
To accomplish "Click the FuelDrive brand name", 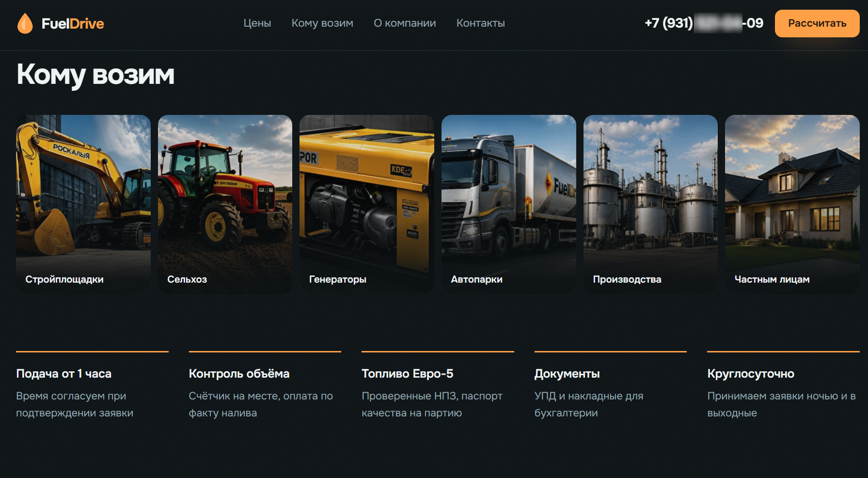I will pos(73,24).
